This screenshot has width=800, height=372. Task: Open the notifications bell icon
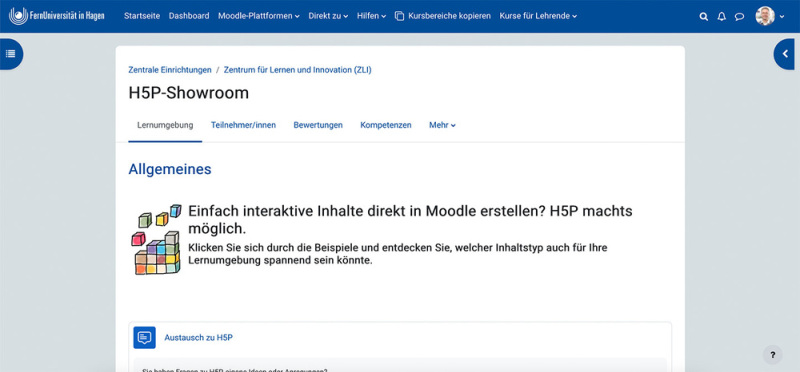(721, 16)
